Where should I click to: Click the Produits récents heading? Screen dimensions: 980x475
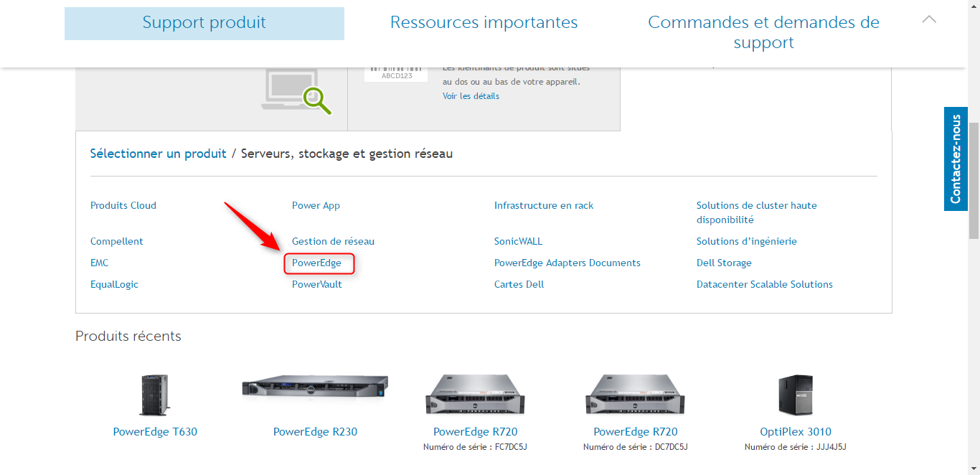click(x=128, y=337)
